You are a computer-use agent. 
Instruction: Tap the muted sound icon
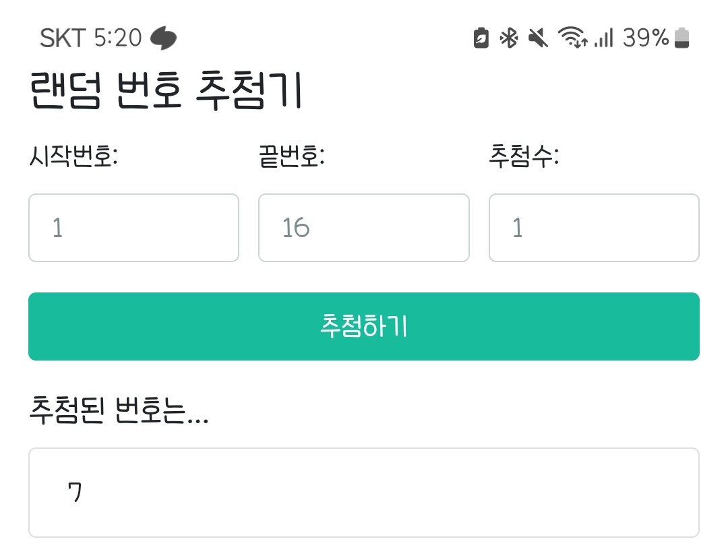(x=538, y=38)
